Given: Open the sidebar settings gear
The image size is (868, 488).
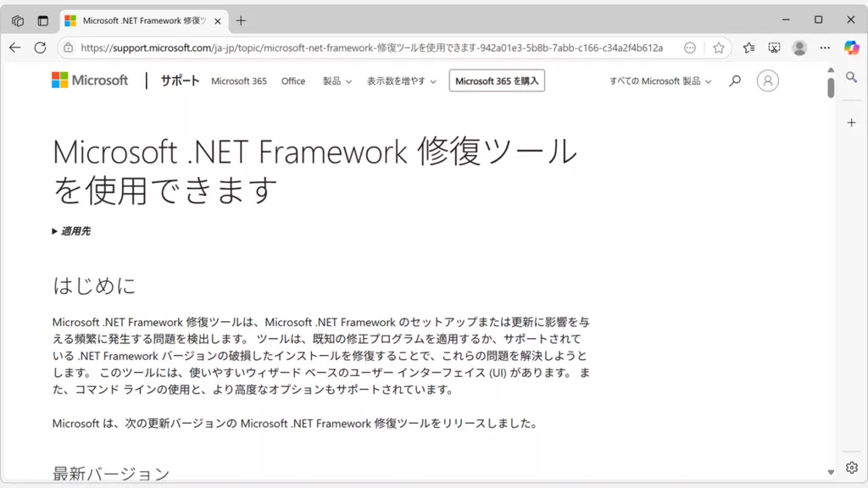Looking at the screenshot, I should coord(851,468).
